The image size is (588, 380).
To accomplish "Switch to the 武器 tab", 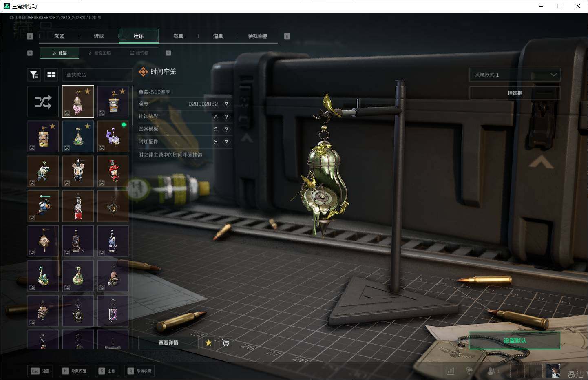I will (x=59, y=36).
